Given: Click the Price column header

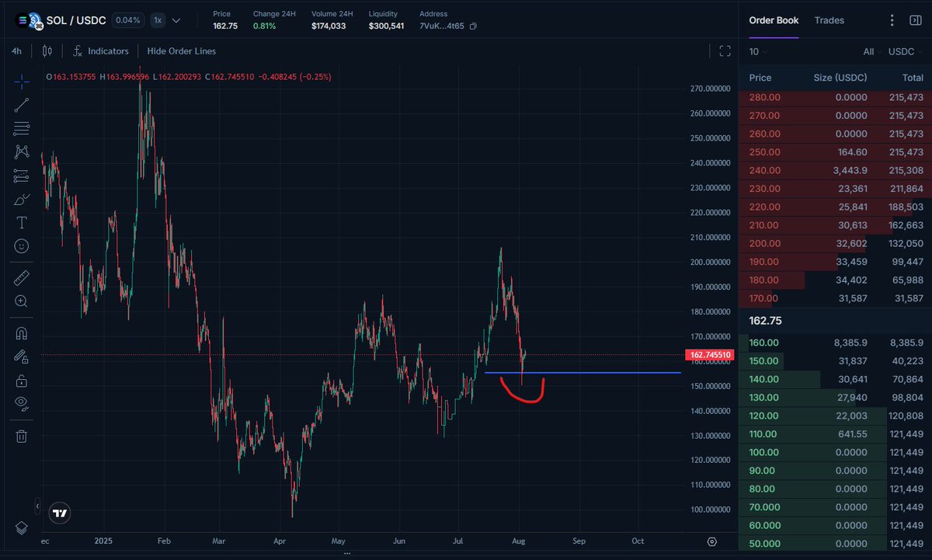Looking at the screenshot, I should pyautogui.click(x=760, y=78).
